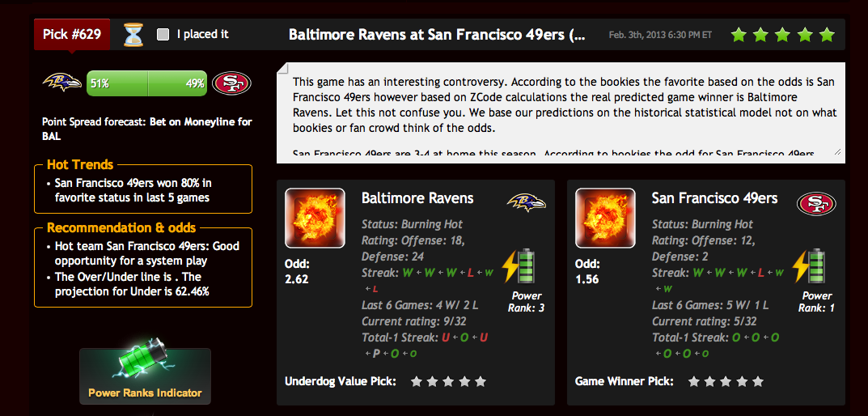Click the Underdog Value Pick label

(x=341, y=381)
